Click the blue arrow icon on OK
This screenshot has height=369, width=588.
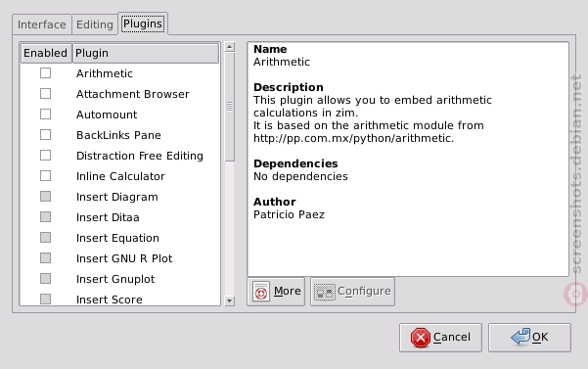520,337
